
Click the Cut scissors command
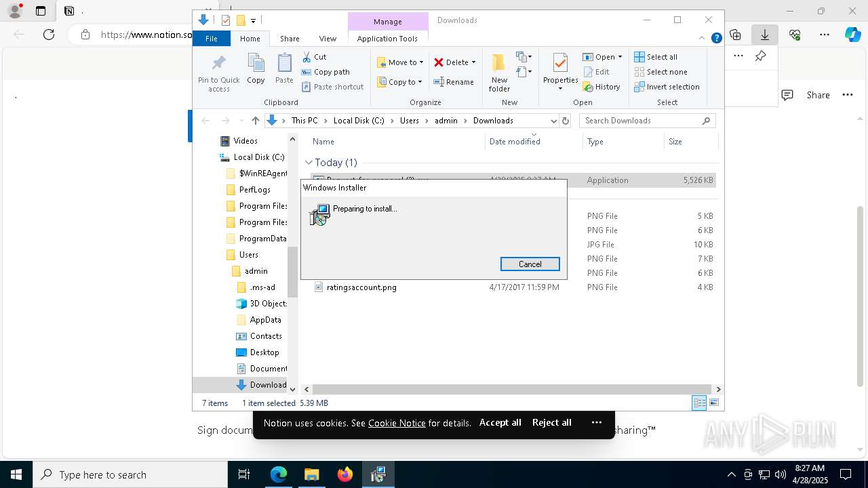point(314,57)
